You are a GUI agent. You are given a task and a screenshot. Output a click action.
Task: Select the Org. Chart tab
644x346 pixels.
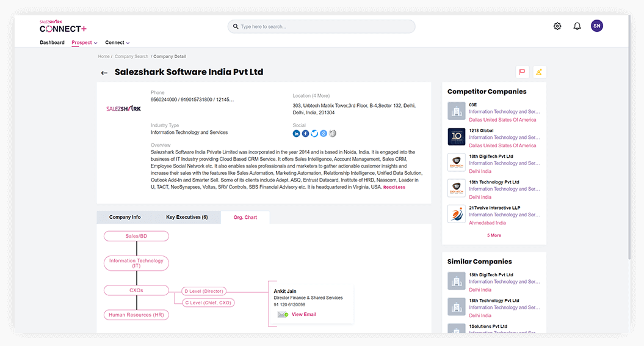point(245,217)
